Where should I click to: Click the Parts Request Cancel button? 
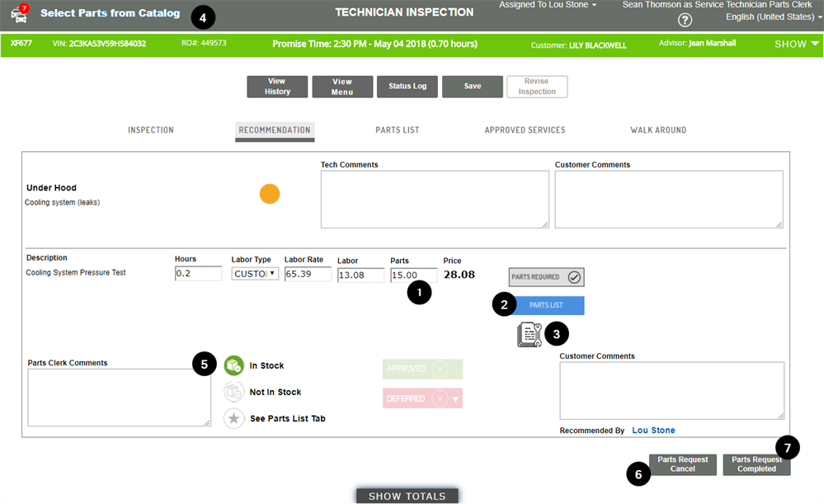click(x=682, y=464)
